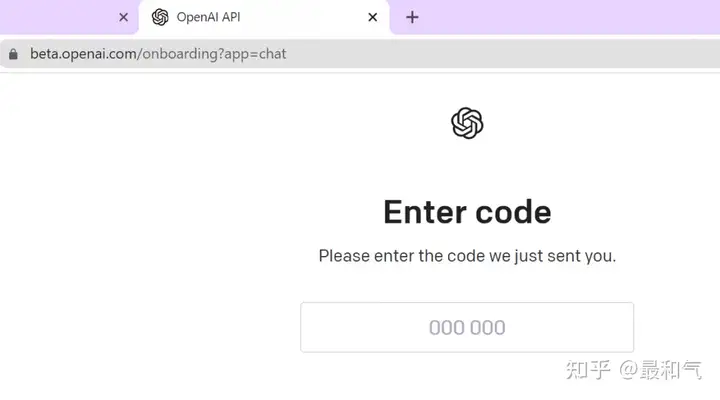The width and height of the screenshot is (720, 400).
Task: Click the 000 000 code input box
Action: (467, 327)
